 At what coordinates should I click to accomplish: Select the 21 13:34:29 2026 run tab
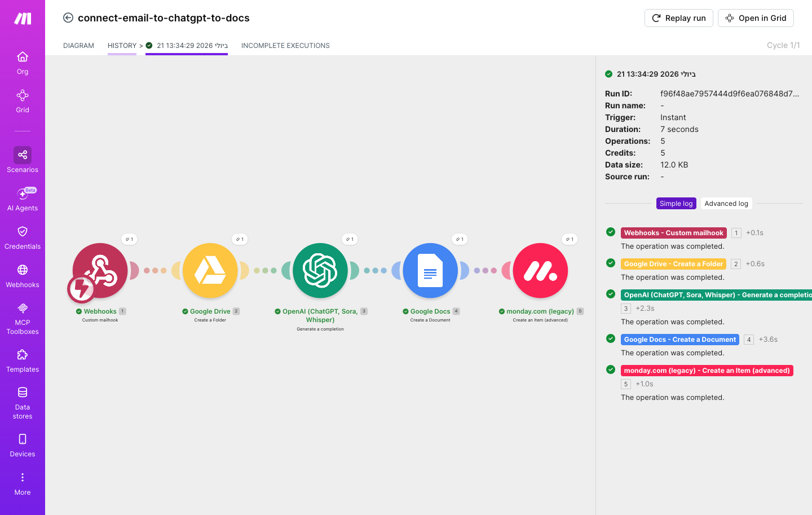(x=187, y=46)
